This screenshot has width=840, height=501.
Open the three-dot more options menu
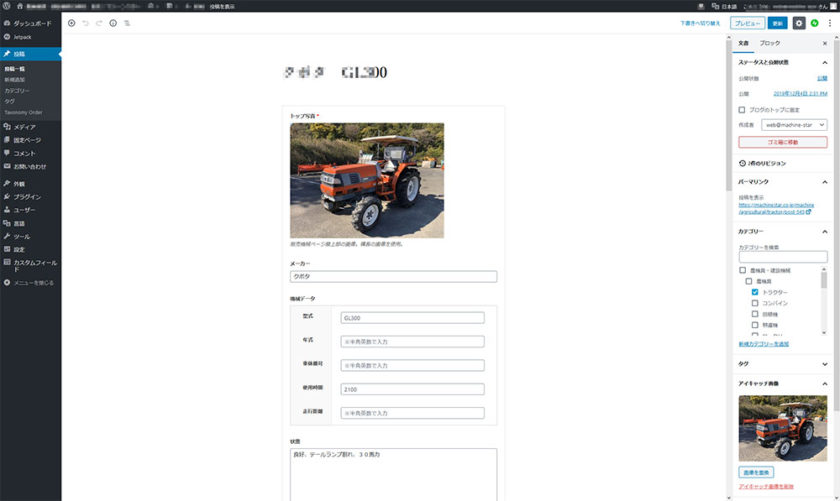[830, 23]
